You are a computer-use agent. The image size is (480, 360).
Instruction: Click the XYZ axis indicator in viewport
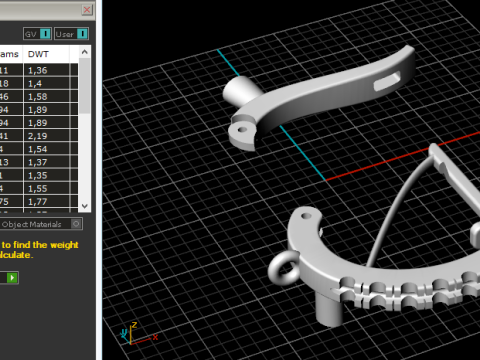click(138, 334)
